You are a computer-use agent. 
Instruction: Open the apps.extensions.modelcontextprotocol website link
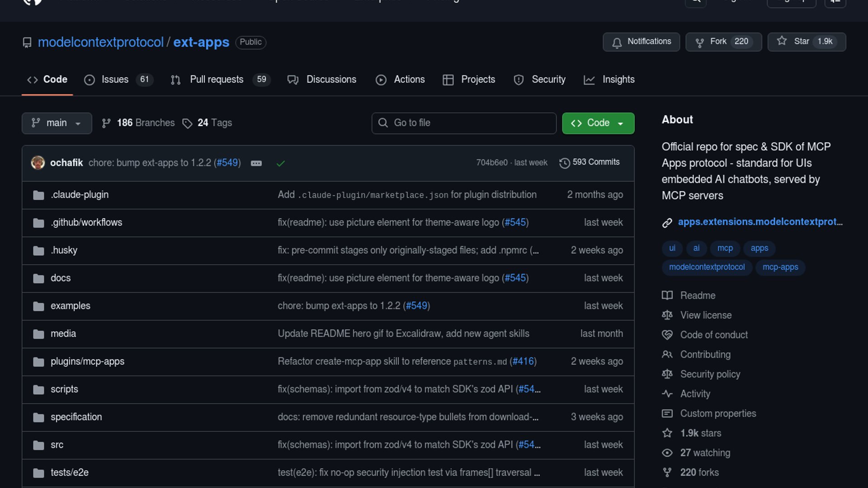tap(759, 222)
